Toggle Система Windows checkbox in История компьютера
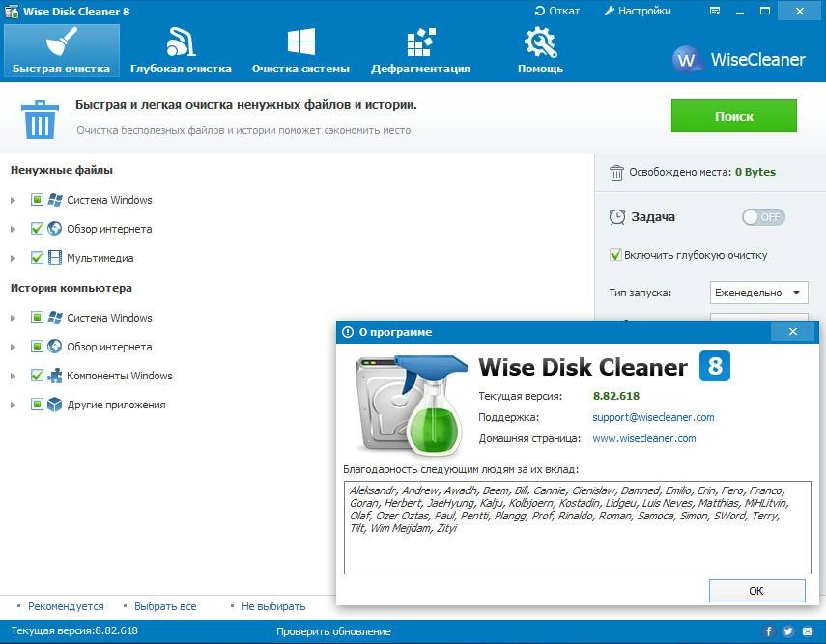This screenshot has width=826, height=644. [37, 318]
